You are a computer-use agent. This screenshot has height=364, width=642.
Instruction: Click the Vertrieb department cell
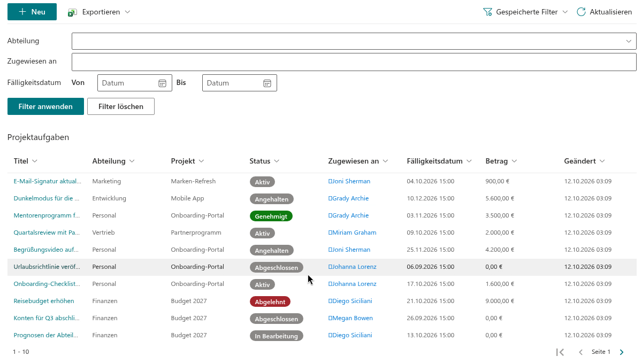coord(103,233)
